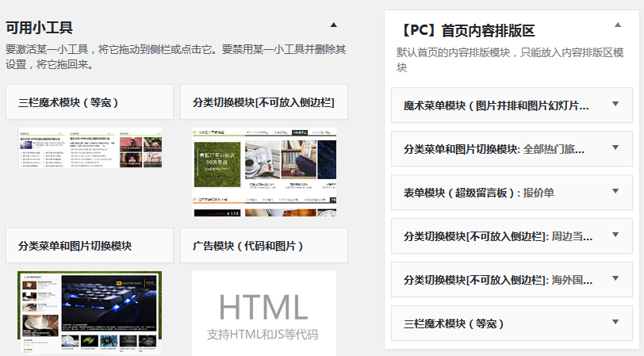
Task: Collapse the 可用小工具 section arrow
Action: (333, 25)
